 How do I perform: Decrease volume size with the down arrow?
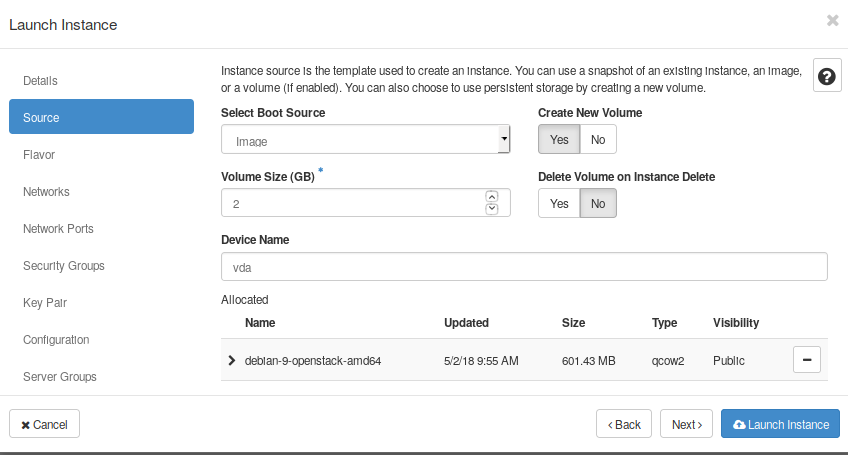(x=491, y=208)
